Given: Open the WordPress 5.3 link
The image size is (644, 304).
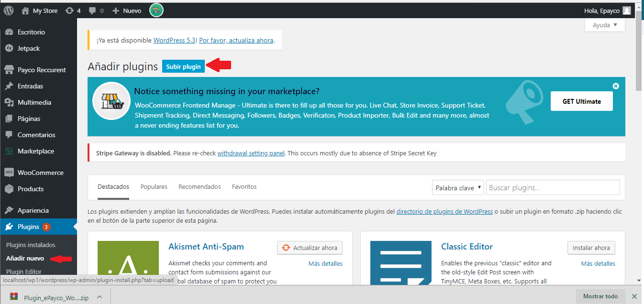Looking at the screenshot, I should (x=175, y=41).
